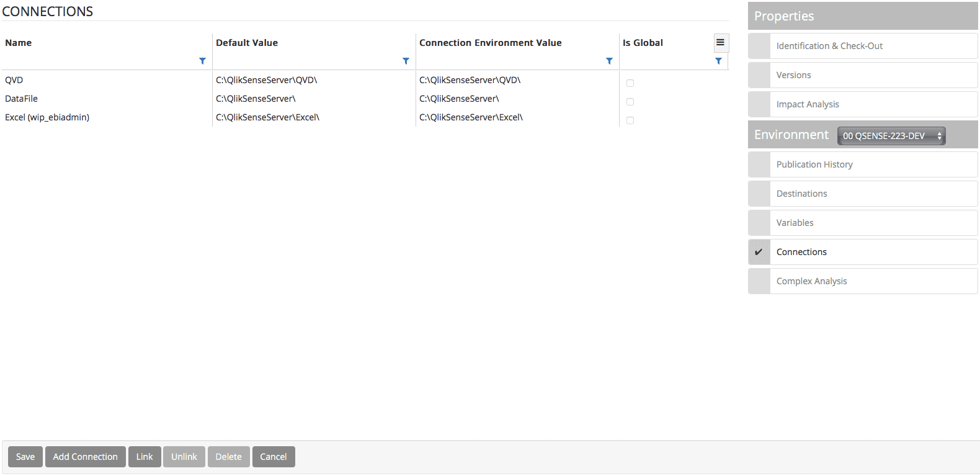Toggle Is Global checkbox for QVD
This screenshot has height=476, width=980.
630,83
